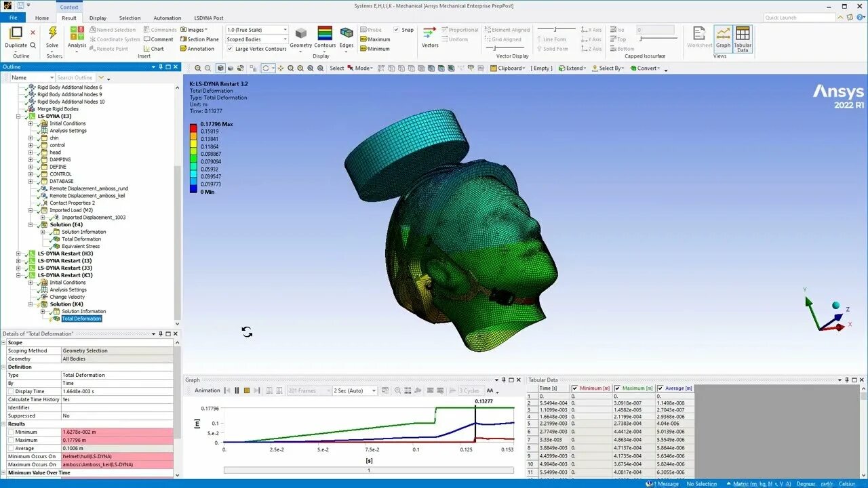Check the Average result parameter box
The image size is (868, 488).
pyautogui.click(x=11, y=448)
